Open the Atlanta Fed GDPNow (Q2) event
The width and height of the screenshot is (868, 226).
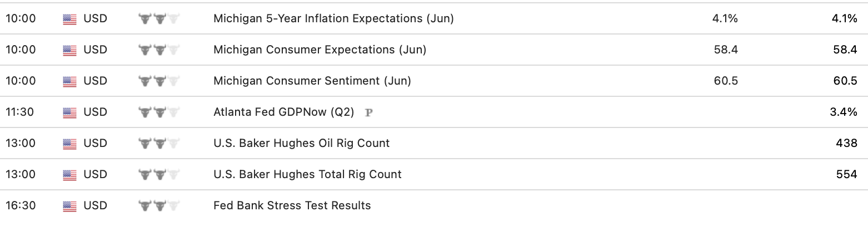(283, 112)
